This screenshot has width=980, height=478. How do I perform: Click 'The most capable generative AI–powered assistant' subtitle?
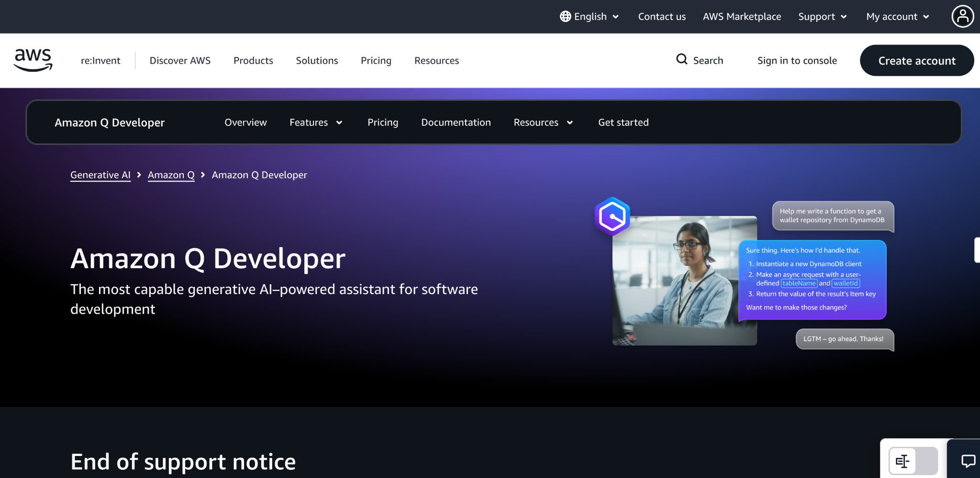point(274,299)
